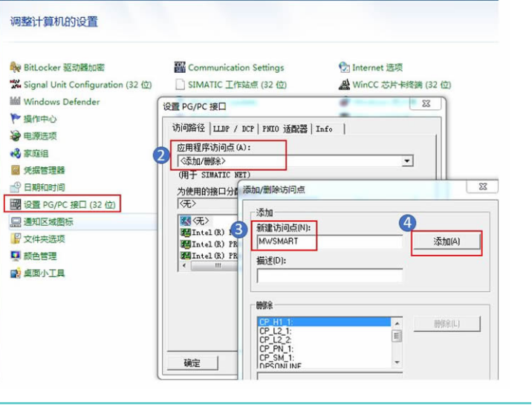
Task: Close 设置 PG/PC 接口 dialog
Action: [x=426, y=103]
